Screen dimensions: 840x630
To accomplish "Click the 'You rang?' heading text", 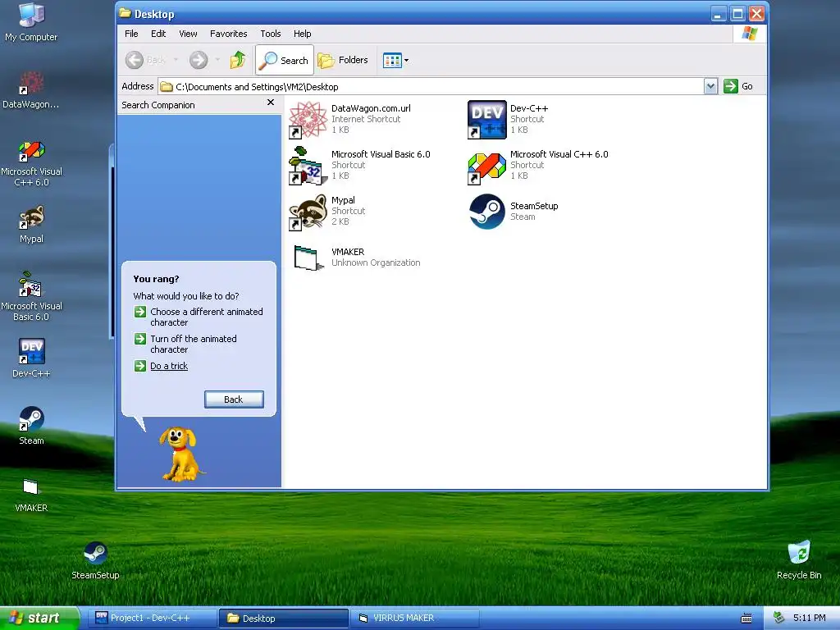I will click(x=156, y=279).
